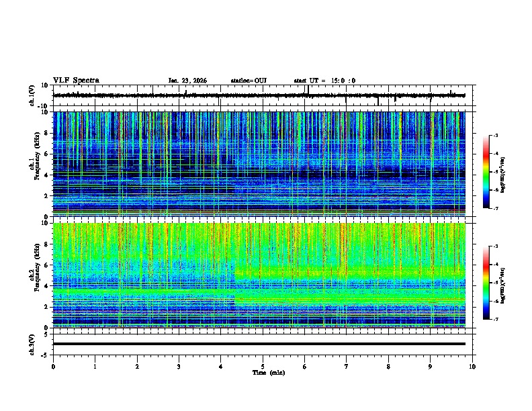Click the "-3" tick on ch.1 color bar

[x=495, y=136]
